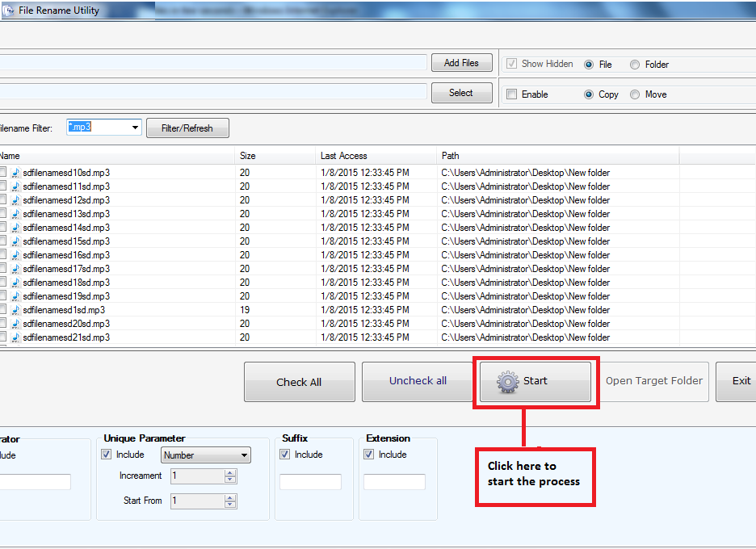Click the *.mp3 filter text box
The image size is (756, 549).
[x=99, y=127]
